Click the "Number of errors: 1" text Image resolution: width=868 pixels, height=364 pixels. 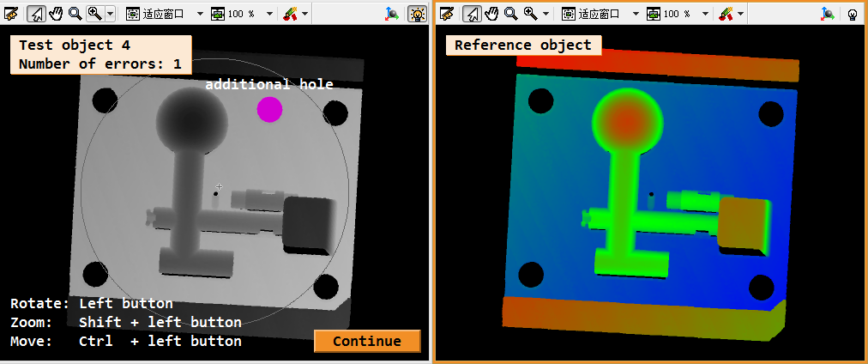click(100, 64)
